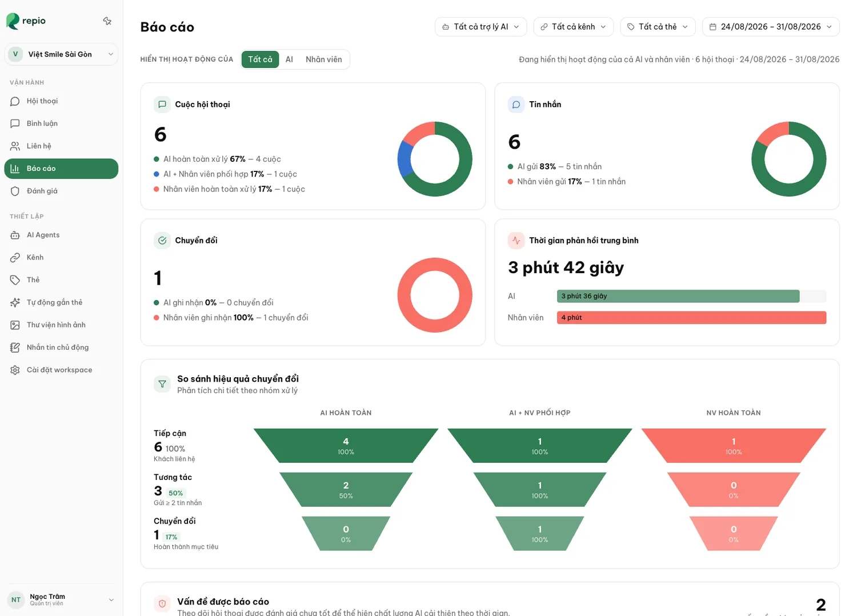
Task: Select Báo cáo in sidebar
Action: coord(61,169)
